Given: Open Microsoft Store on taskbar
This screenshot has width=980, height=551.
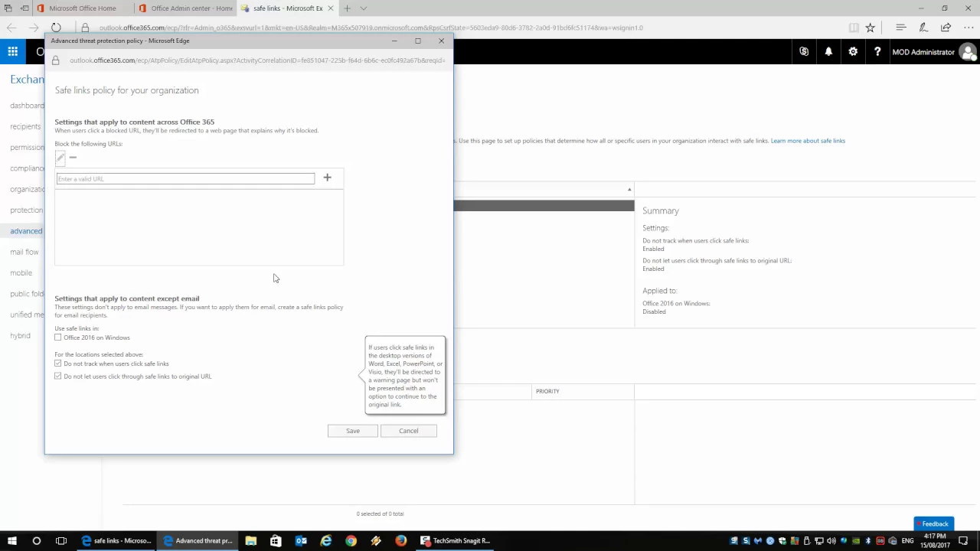Looking at the screenshot, I should (x=276, y=540).
